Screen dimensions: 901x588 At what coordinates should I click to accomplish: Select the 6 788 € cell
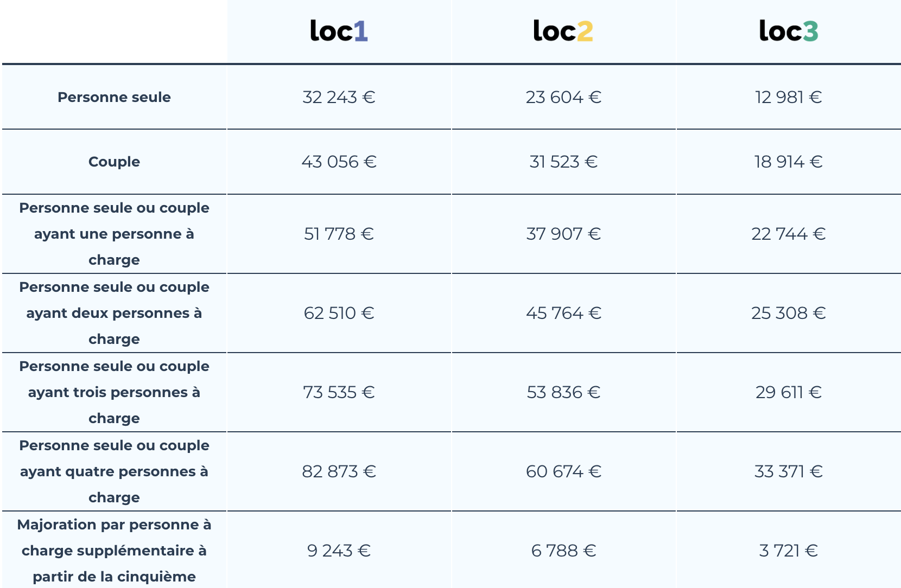click(x=563, y=551)
